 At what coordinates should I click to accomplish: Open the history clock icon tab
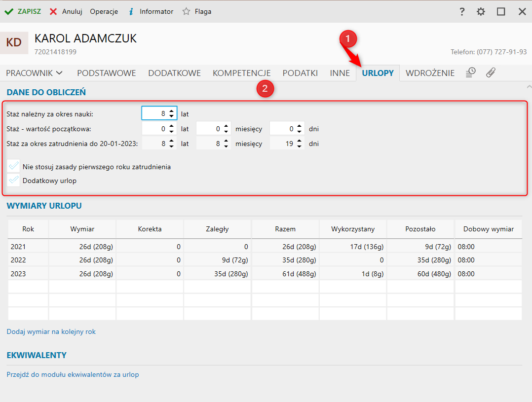click(471, 73)
